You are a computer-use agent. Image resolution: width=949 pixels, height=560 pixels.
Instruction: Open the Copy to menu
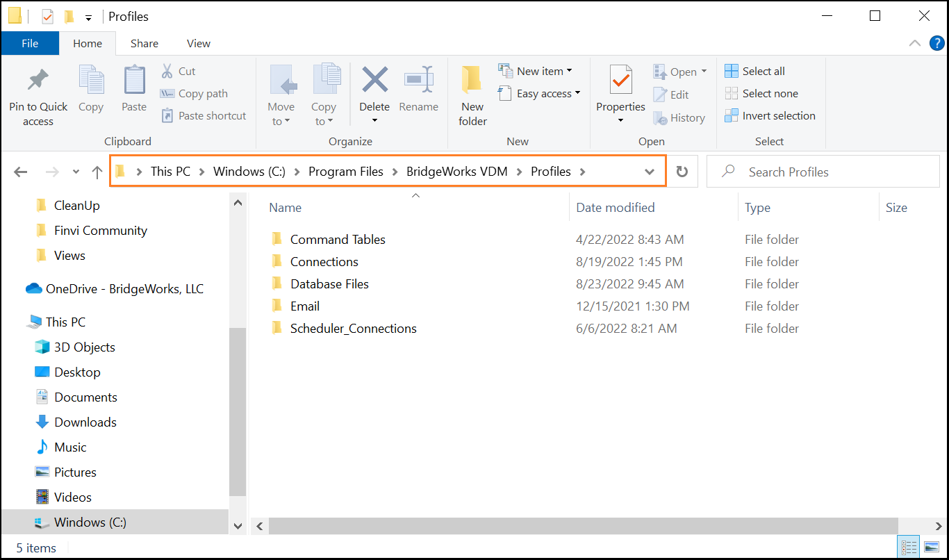coord(324,97)
